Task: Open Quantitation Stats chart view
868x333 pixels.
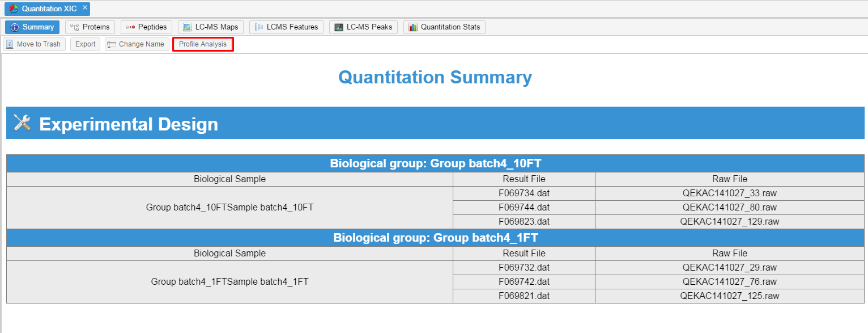Action: click(444, 27)
